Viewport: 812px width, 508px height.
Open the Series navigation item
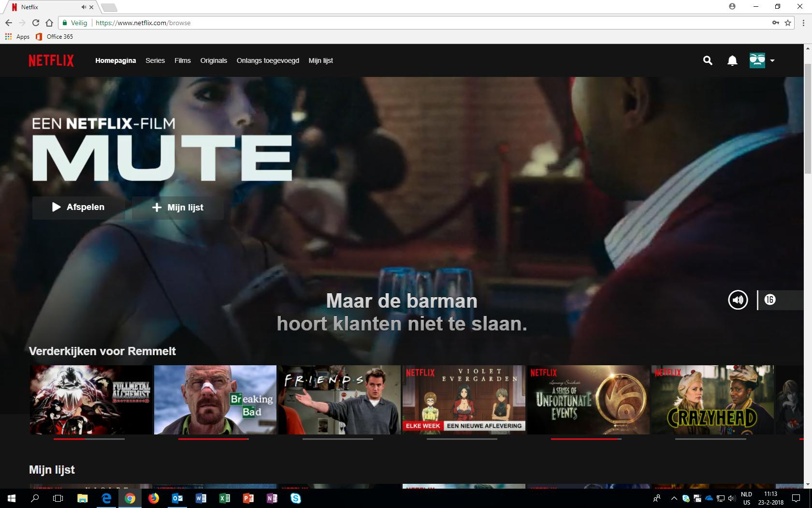coord(155,60)
